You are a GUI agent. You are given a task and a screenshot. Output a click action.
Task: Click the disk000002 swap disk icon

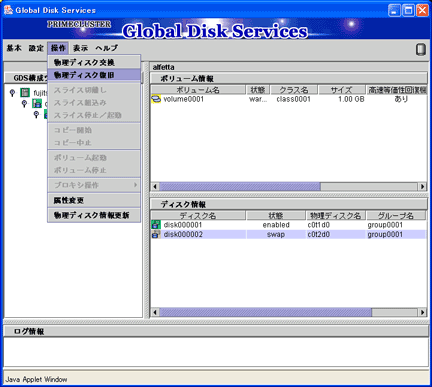(x=156, y=234)
